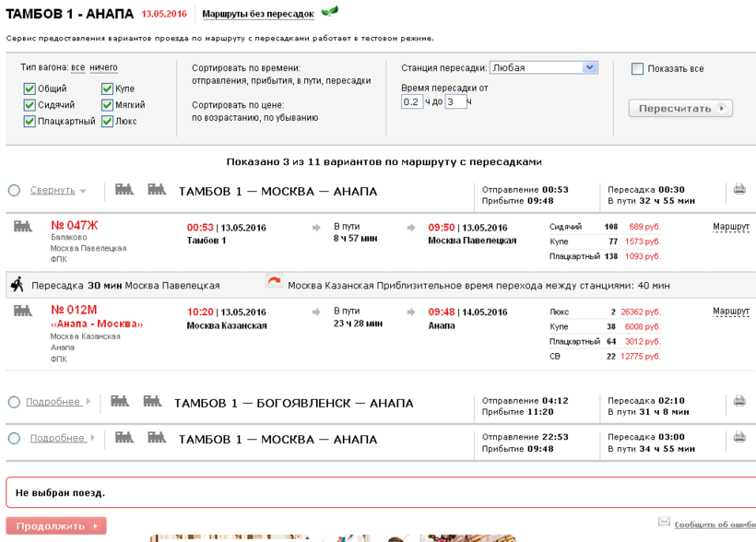Toggle the Купе wagon type checkbox
The width and height of the screenshot is (756, 542).
tap(108, 88)
